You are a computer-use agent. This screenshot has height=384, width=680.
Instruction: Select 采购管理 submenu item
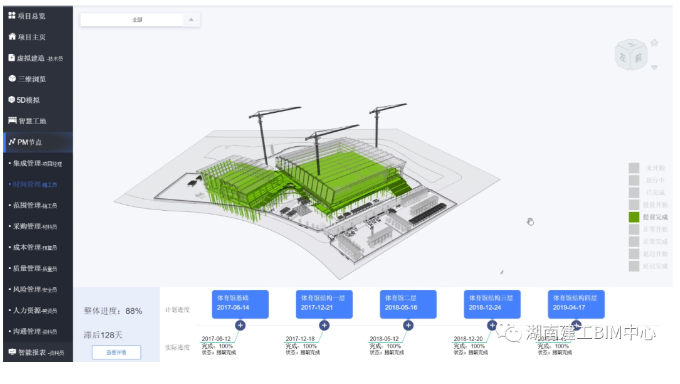[x=38, y=226]
